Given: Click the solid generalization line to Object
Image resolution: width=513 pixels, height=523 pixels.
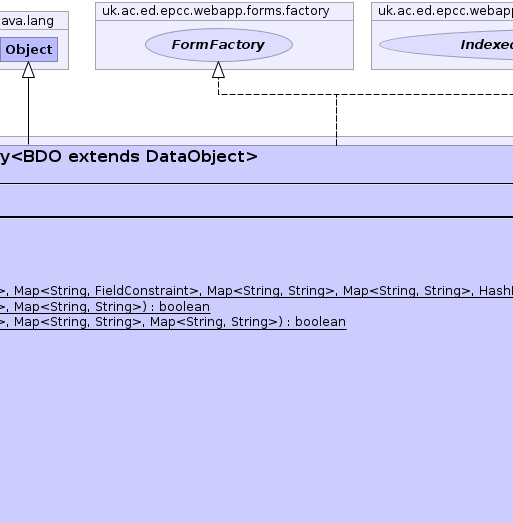Looking at the screenshot, I should point(28,111).
